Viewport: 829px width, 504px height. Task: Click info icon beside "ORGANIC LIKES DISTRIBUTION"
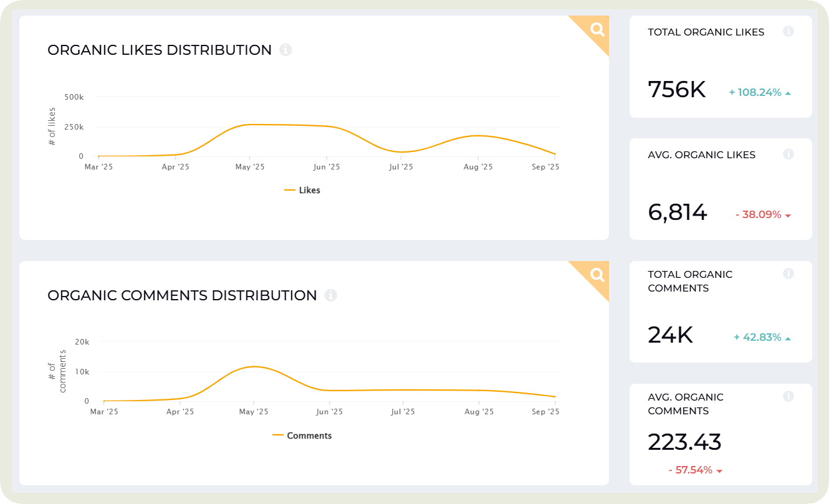click(285, 50)
